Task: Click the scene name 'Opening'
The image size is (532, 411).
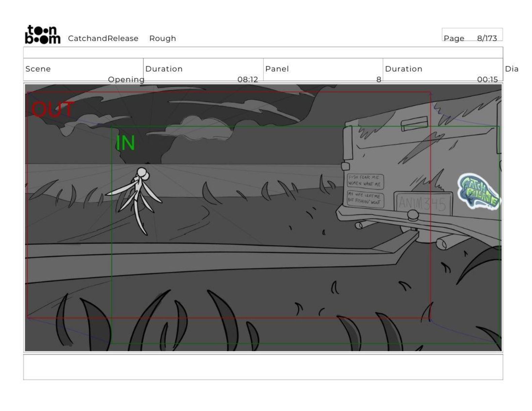Action: 126,80
